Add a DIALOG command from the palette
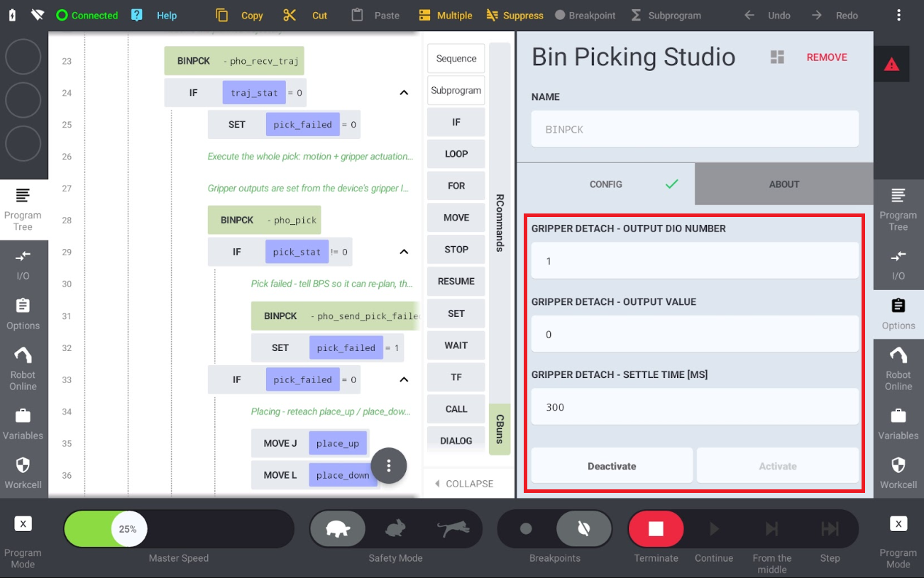 [456, 440]
